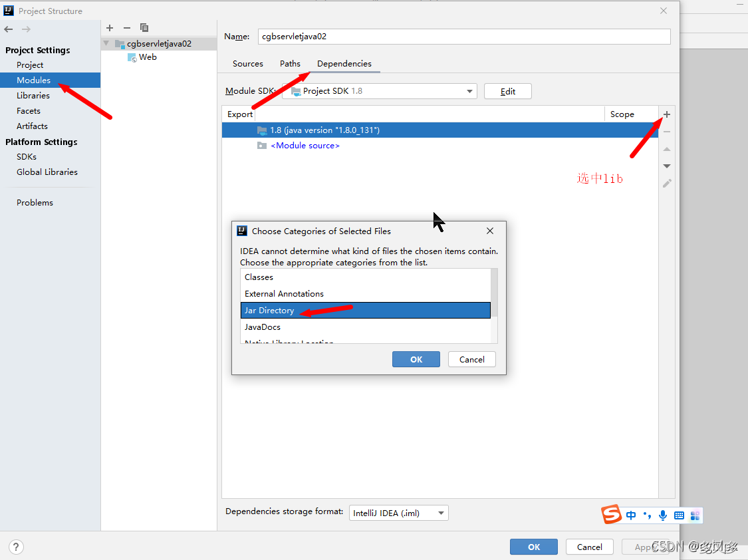Go forward with the right arrow icon
The image size is (748, 560).
pos(26,29)
